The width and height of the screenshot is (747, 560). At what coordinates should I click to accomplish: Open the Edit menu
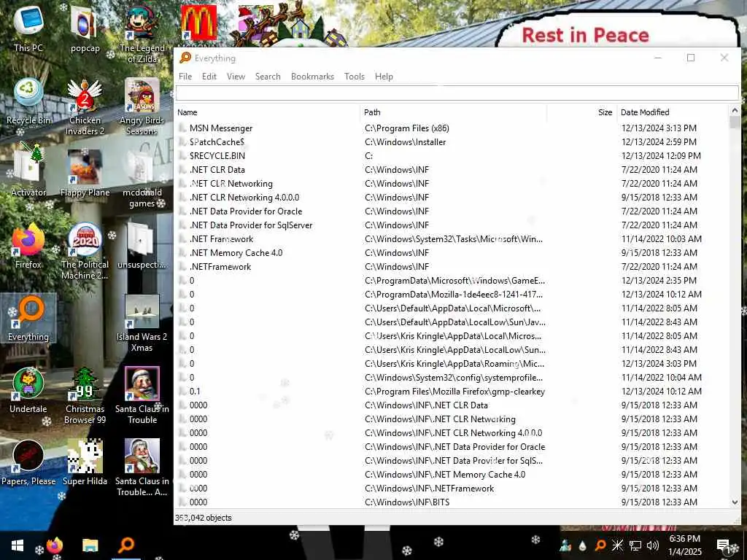(x=209, y=76)
